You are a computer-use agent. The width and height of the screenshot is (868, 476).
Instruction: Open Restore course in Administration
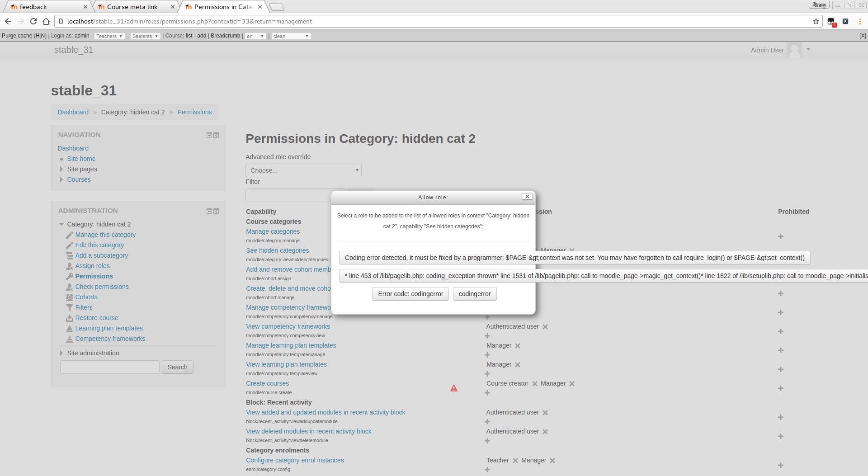pyautogui.click(x=97, y=318)
